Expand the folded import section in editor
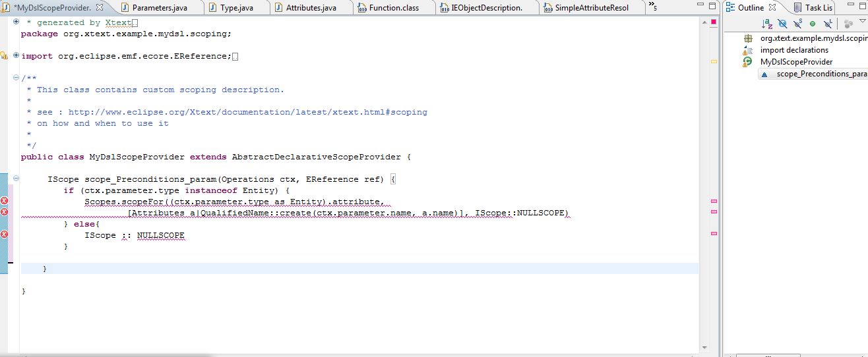Image resolution: width=868 pixels, height=357 pixels. pyautogui.click(x=16, y=56)
